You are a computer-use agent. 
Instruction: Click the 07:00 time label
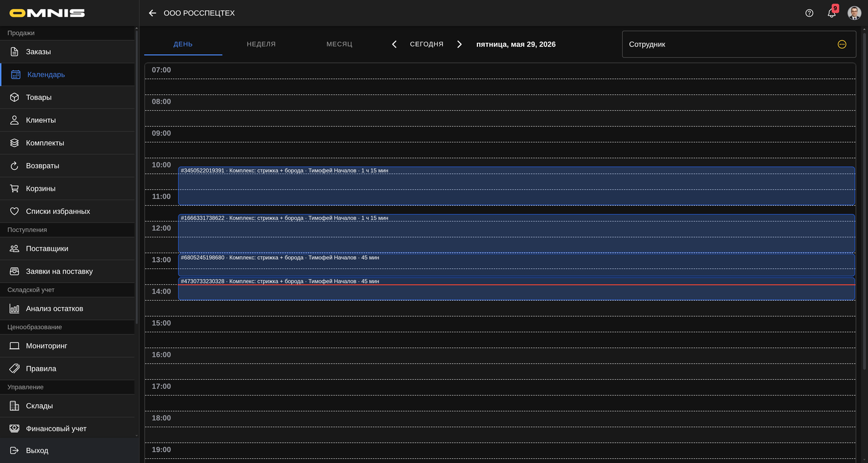pos(162,71)
